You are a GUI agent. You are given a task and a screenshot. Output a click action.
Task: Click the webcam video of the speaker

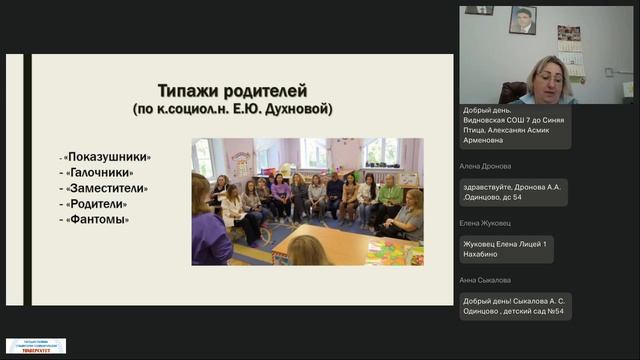click(x=547, y=55)
